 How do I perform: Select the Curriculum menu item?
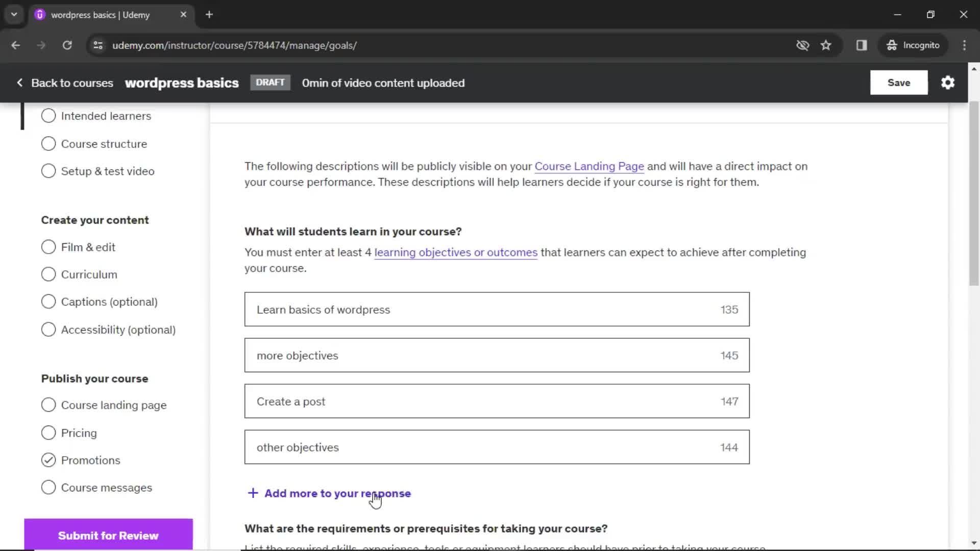tap(89, 274)
